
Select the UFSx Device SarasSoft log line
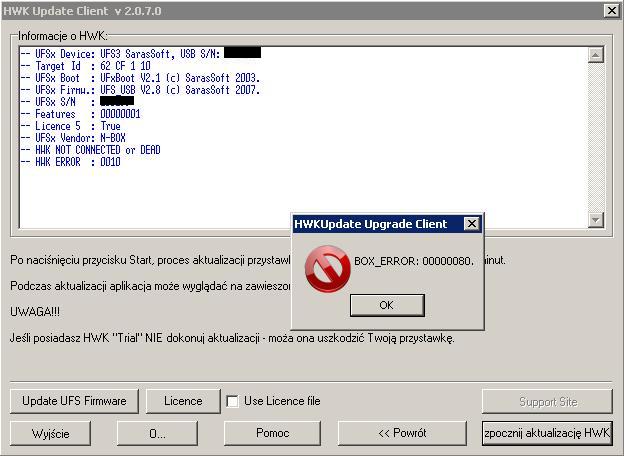tap(141, 54)
